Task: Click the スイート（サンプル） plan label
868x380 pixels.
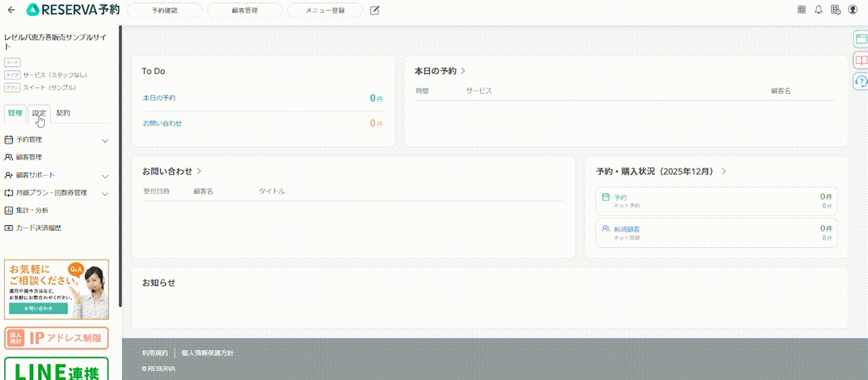Action: point(50,88)
